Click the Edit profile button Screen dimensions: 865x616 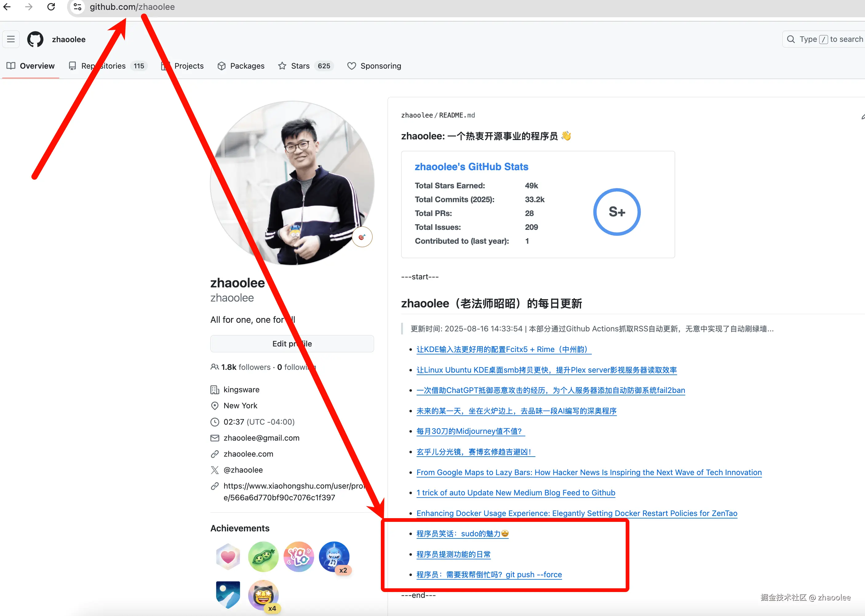click(292, 344)
